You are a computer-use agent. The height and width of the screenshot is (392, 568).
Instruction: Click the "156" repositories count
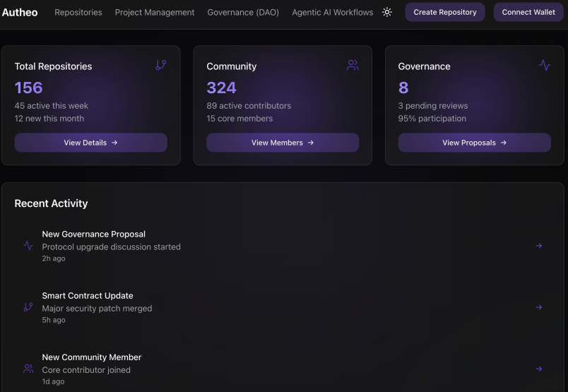[x=29, y=88]
